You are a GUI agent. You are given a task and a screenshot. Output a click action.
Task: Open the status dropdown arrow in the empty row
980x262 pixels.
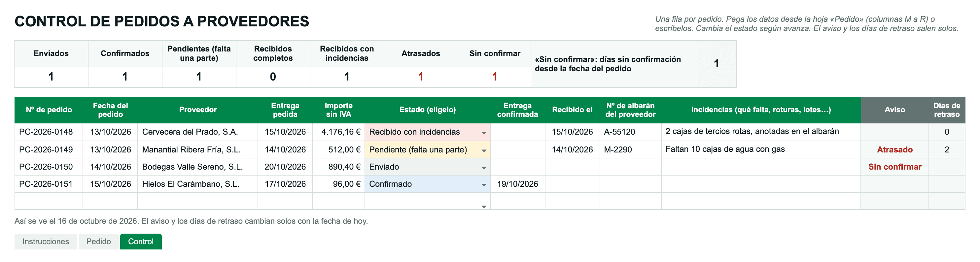484,207
